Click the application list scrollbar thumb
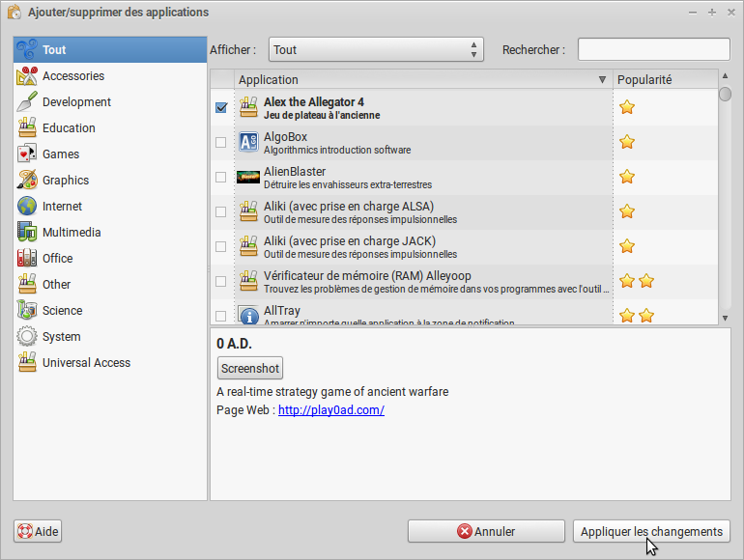The width and height of the screenshot is (744, 560). point(725,94)
